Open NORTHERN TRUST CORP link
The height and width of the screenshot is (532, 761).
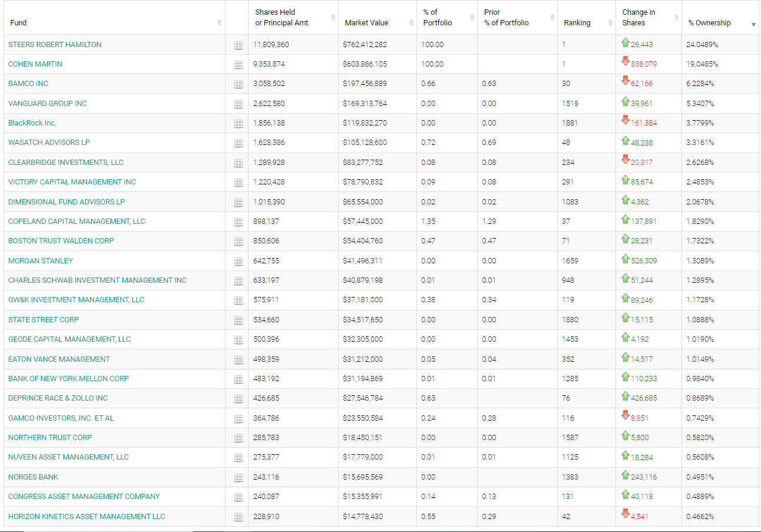coord(50,438)
